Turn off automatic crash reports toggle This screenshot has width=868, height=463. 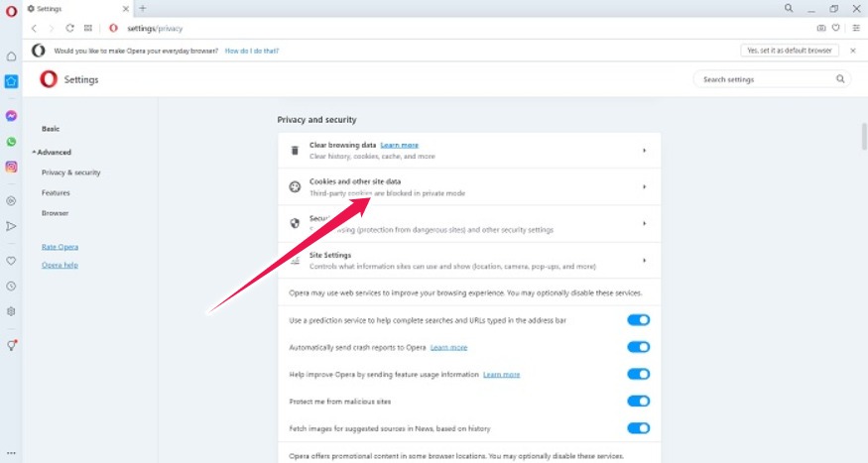point(638,347)
